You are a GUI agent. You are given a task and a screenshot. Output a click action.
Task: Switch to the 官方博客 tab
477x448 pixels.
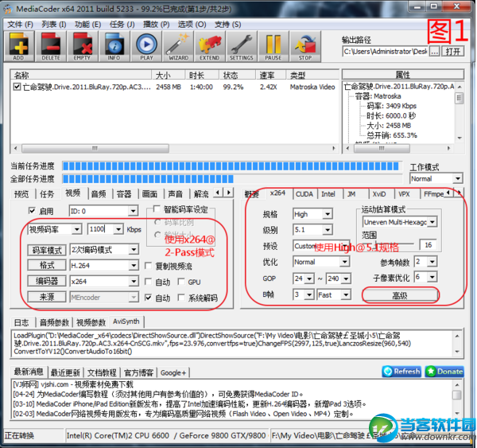pos(138,372)
